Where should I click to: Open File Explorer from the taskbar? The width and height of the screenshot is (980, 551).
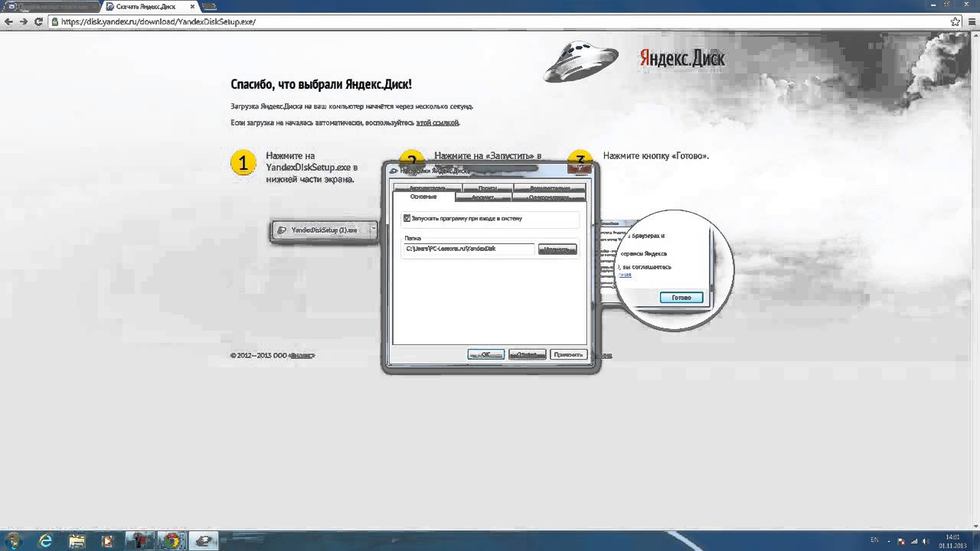[77, 540]
